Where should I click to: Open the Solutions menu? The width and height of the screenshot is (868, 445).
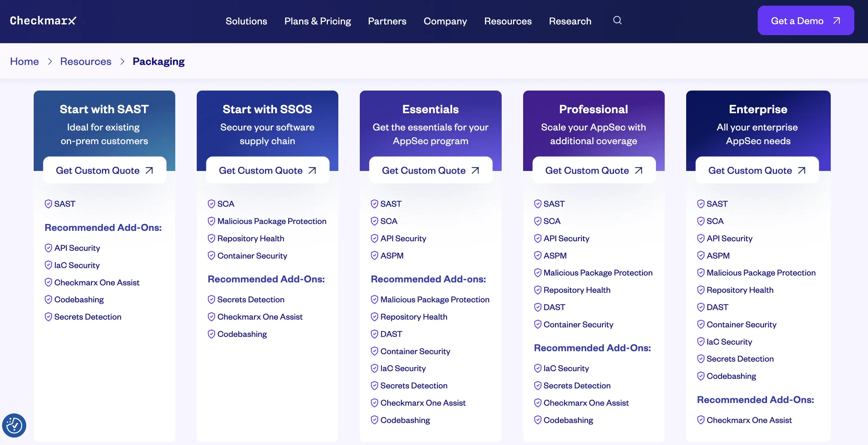[246, 21]
